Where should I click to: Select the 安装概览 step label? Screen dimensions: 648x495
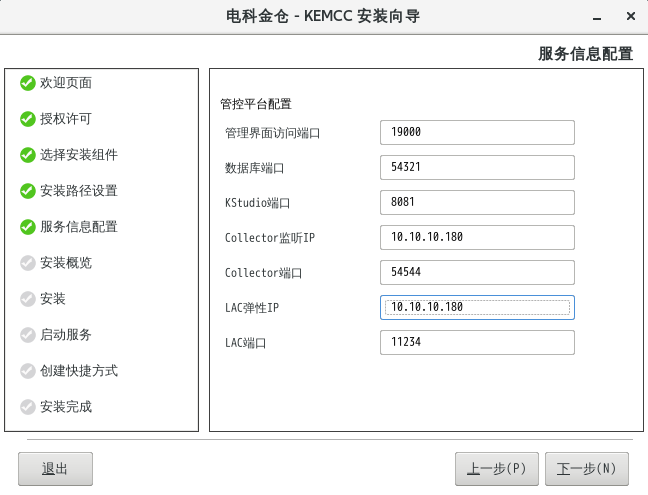[x=66, y=263]
